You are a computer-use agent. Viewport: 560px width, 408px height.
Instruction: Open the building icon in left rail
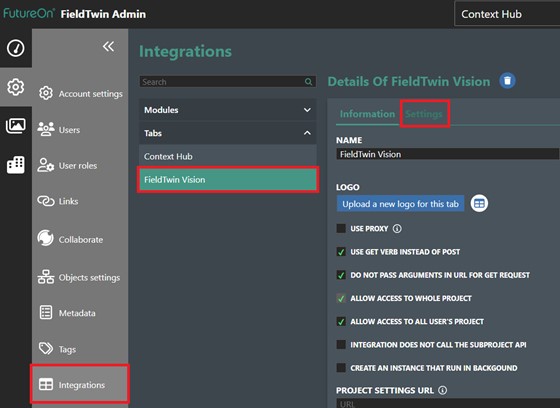click(x=16, y=165)
